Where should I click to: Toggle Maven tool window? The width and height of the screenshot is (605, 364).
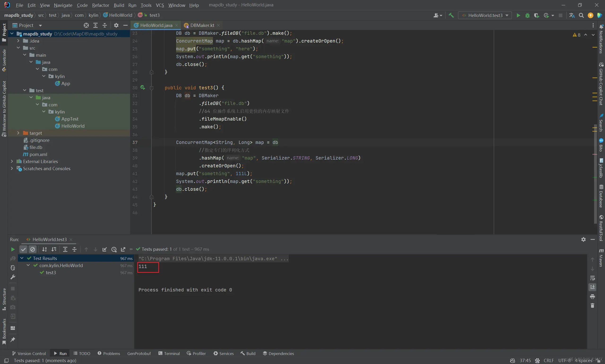coord(601,258)
